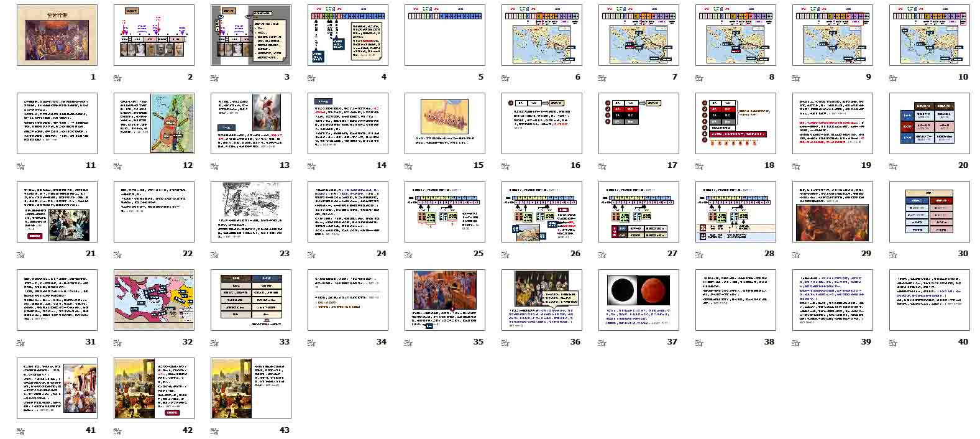Click the animation star icon under slide 43
The image size is (980, 439).
point(214,431)
